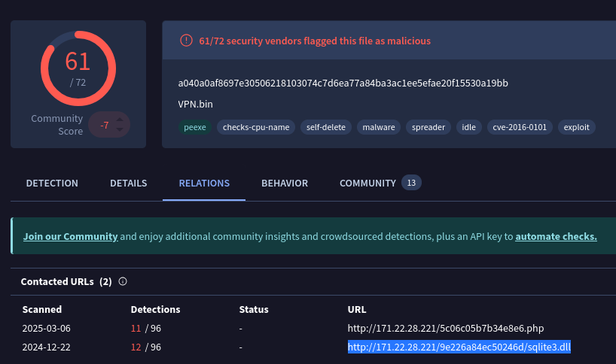
Task: Click the 61/72 detection score gauge
Action: 78,67
